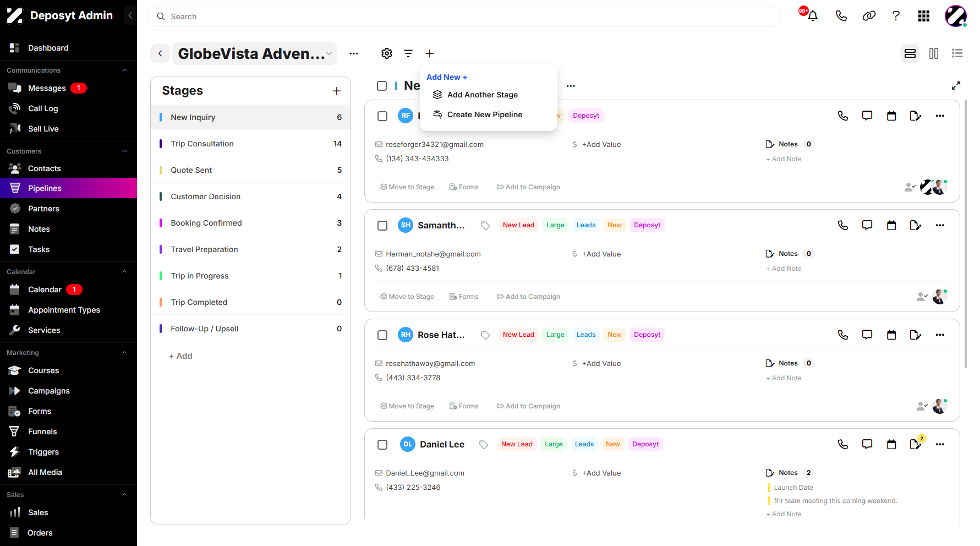This screenshot has height=546, width=980.
Task: Open the phone dialer in top bar
Action: [841, 16]
